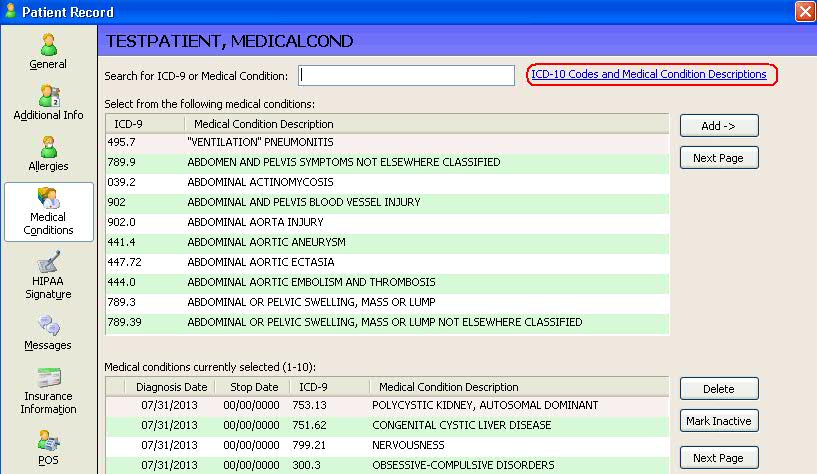Select the row with ICD-9 code 789.39
This screenshot has width=817, height=474.
pyautogui.click(x=388, y=322)
